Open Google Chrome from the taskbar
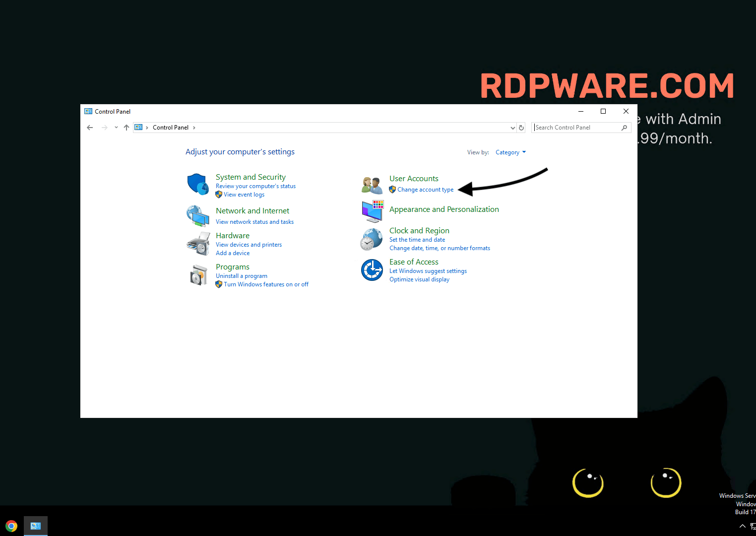This screenshot has height=536, width=756. pyautogui.click(x=11, y=526)
